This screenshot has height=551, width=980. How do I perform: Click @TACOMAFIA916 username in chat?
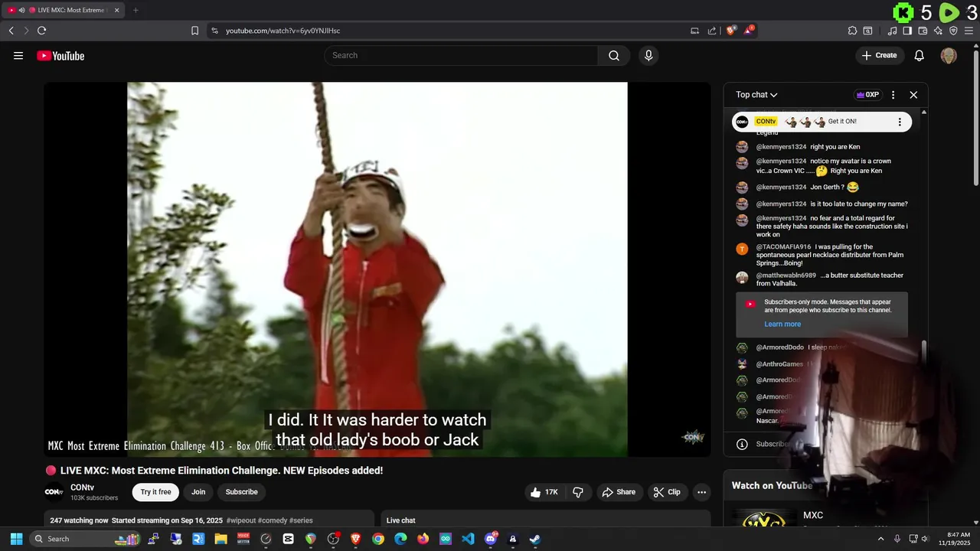coord(783,247)
